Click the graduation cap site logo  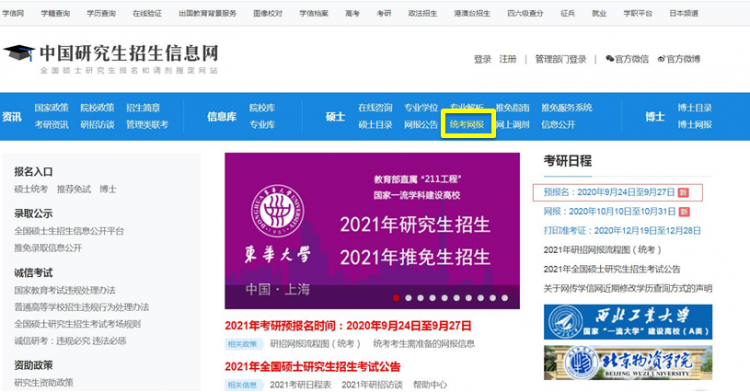[19, 53]
